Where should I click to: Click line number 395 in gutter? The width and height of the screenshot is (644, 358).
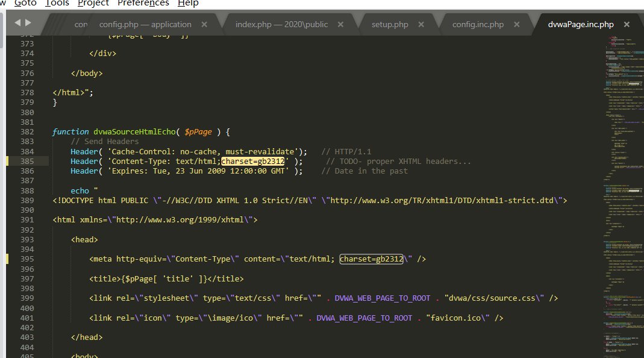27,259
